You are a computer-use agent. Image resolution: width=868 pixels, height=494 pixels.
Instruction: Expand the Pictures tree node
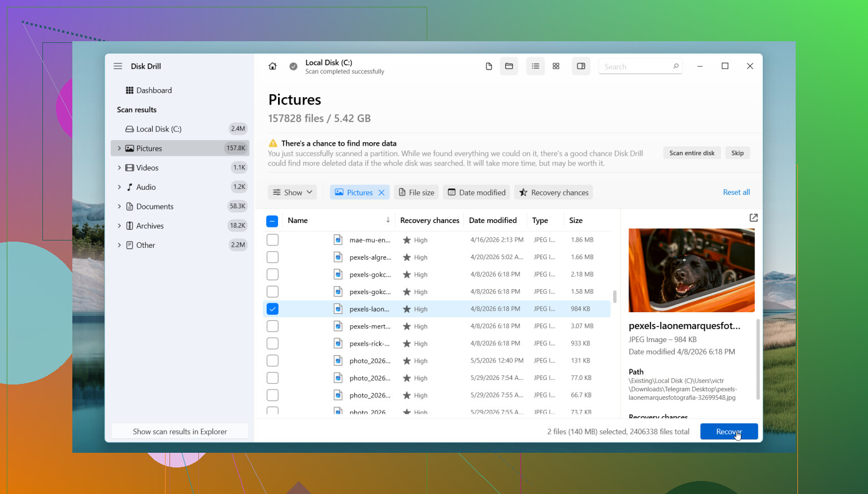coord(119,148)
